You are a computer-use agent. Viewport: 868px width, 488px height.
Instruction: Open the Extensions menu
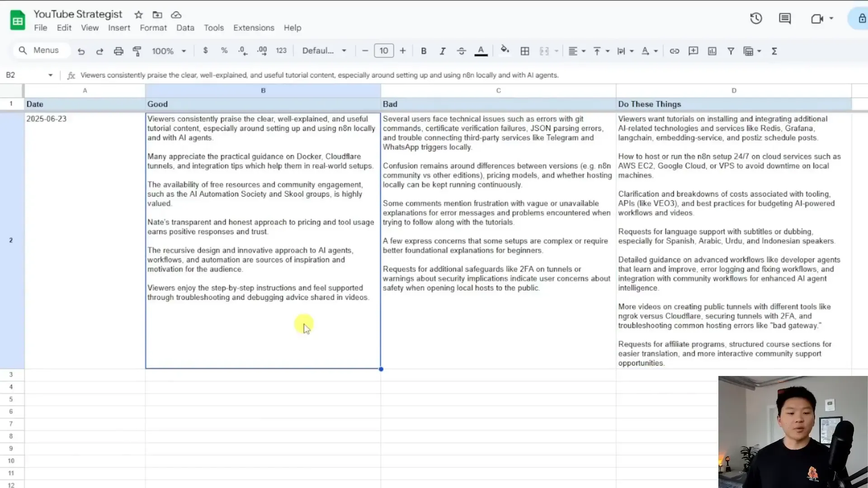(x=254, y=28)
